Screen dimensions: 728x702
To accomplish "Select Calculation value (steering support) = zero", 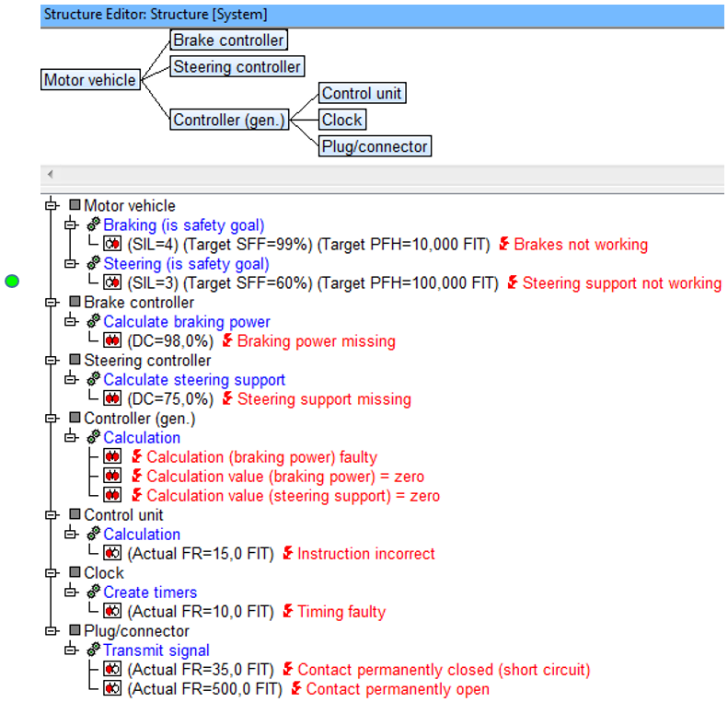I will tap(293, 496).
